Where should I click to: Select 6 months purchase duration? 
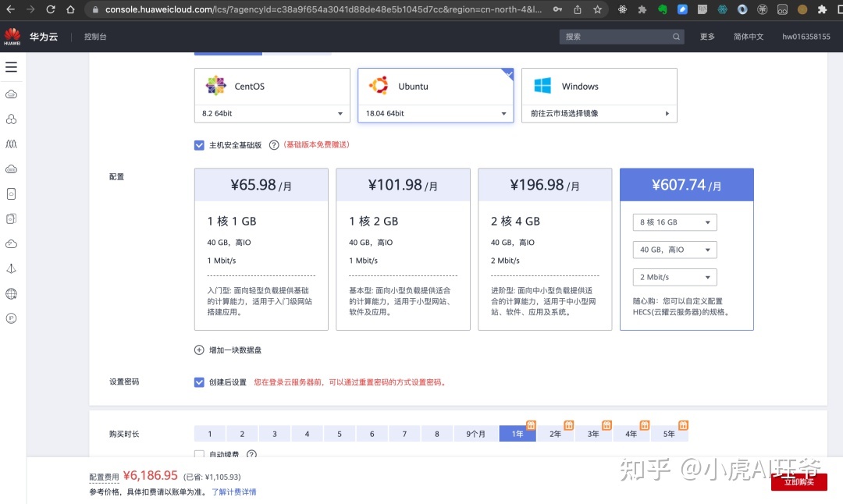[372, 434]
